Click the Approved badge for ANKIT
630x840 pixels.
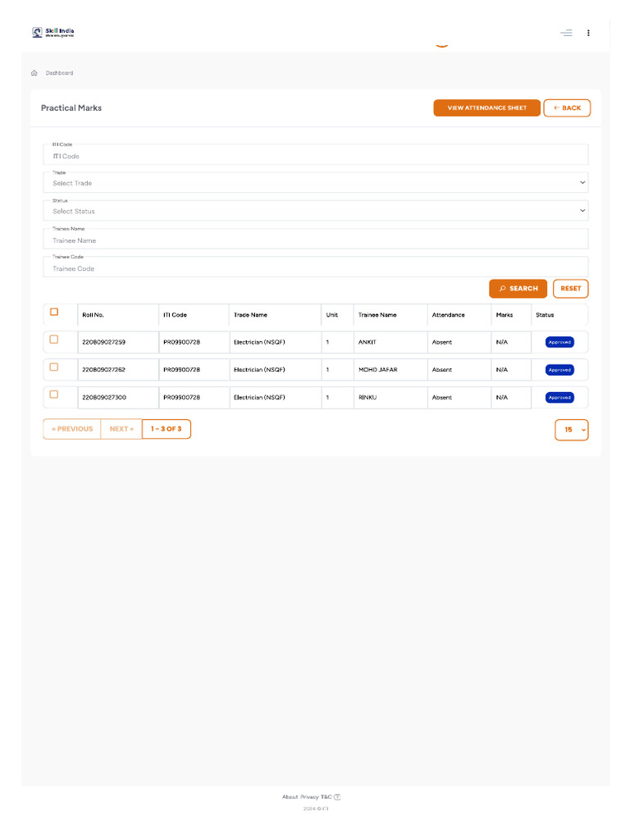pos(559,342)
